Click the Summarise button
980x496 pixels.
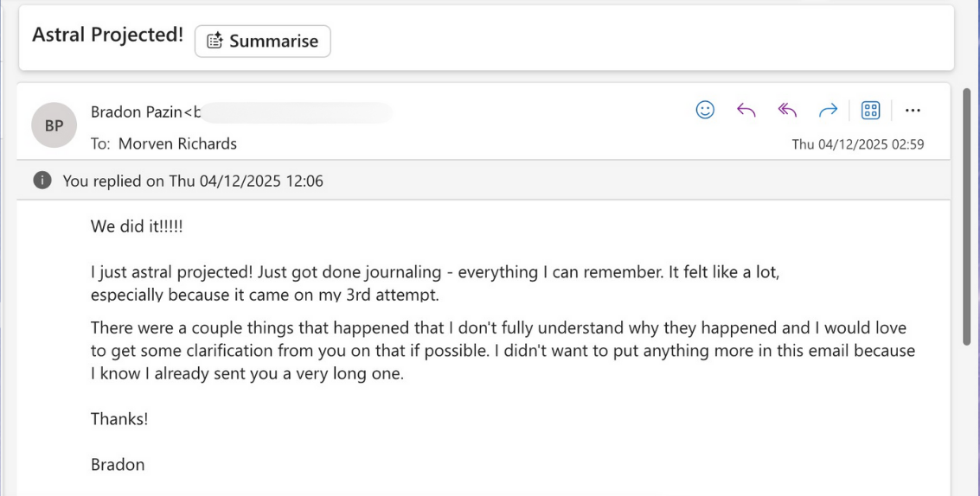[262, 41]
